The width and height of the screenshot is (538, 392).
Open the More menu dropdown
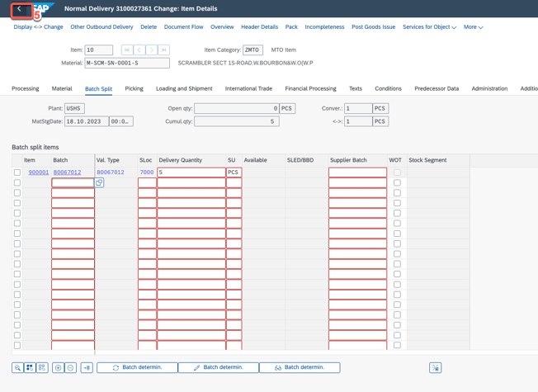473,27
